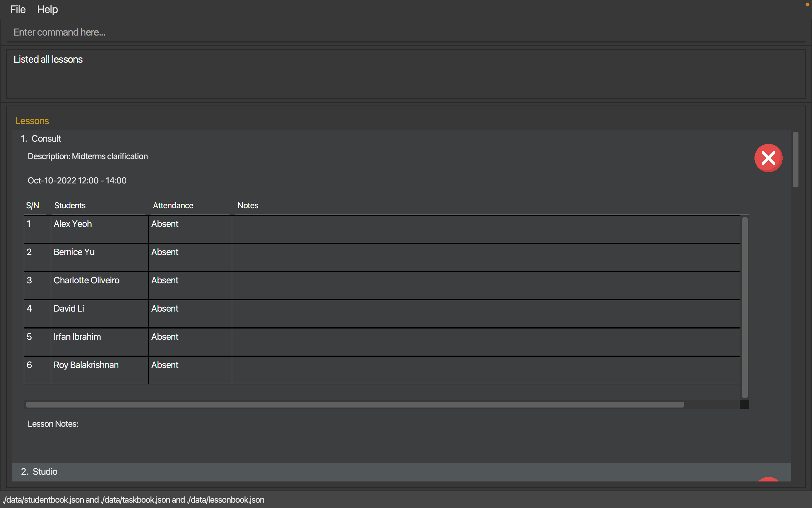
Task: Click the data file path in status bar
Action: click(x=133, y=500)
